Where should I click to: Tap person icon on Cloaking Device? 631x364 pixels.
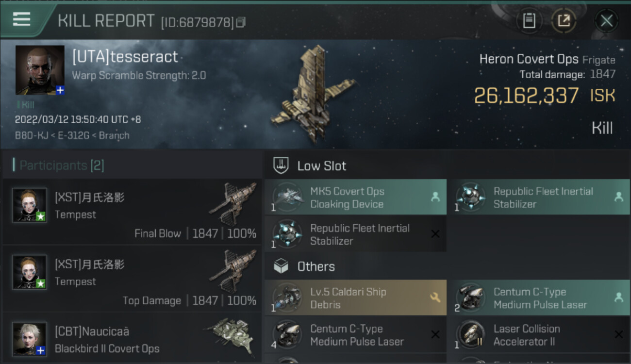click(x=435, y=197)
